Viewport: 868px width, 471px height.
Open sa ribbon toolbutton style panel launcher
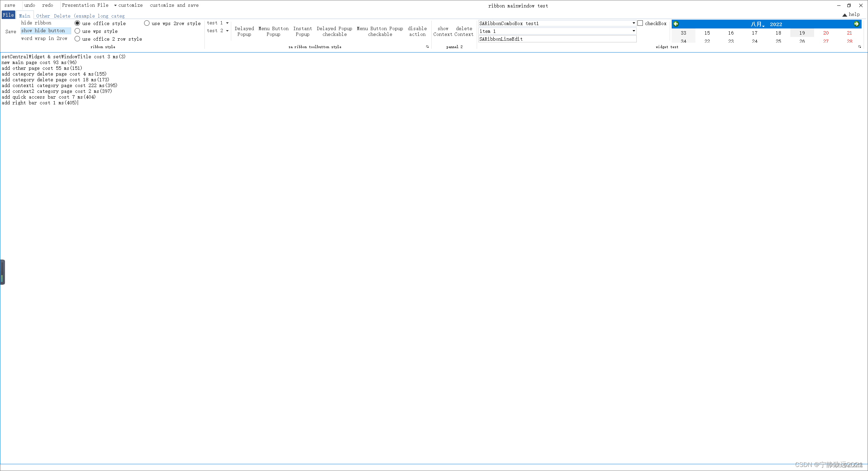427,47
